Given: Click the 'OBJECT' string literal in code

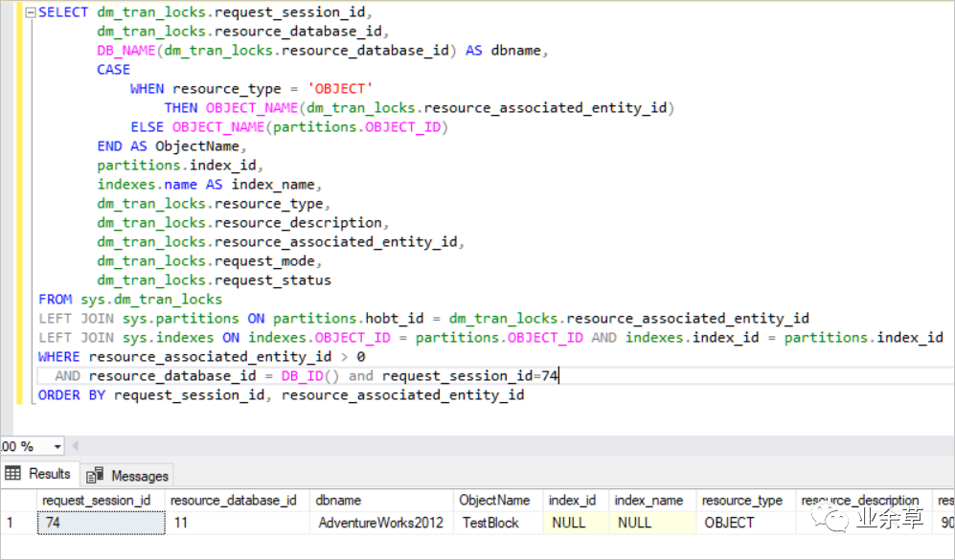Looking at the screenshot, I should [340, 89].
